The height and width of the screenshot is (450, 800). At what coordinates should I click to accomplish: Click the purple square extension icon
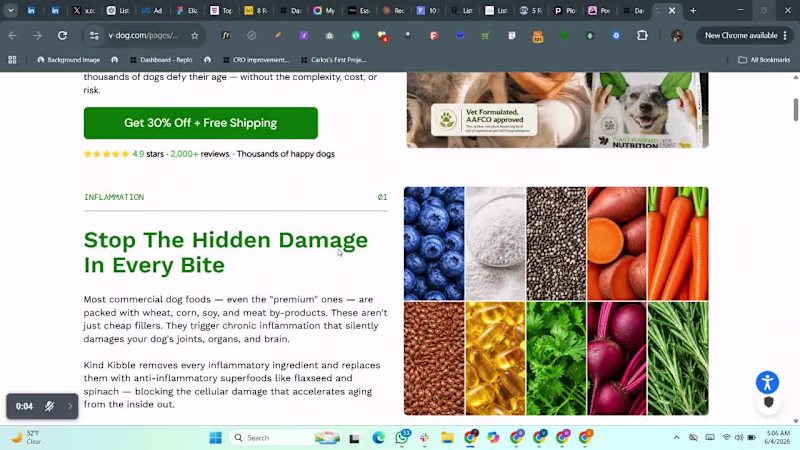tap(304, 36)
